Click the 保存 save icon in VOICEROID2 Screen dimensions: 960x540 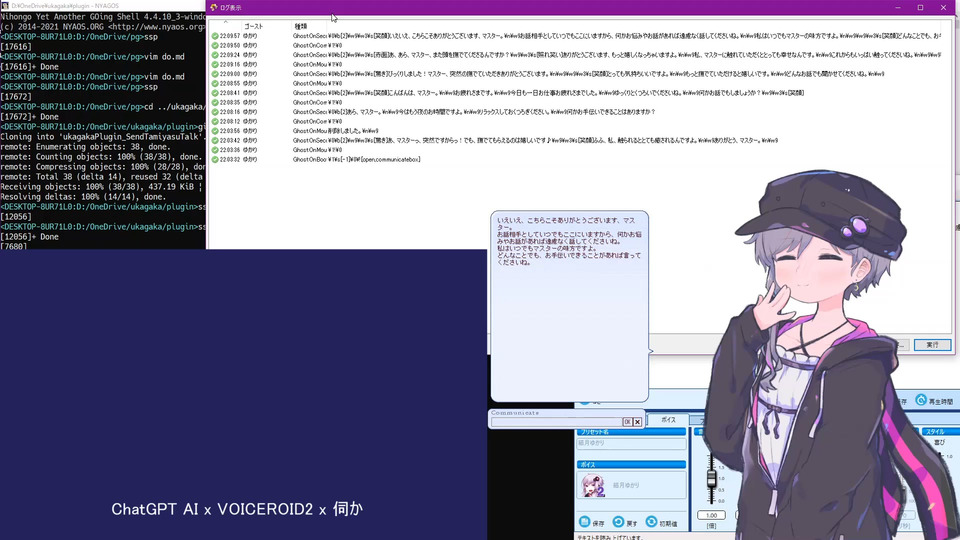pos(584,522)
